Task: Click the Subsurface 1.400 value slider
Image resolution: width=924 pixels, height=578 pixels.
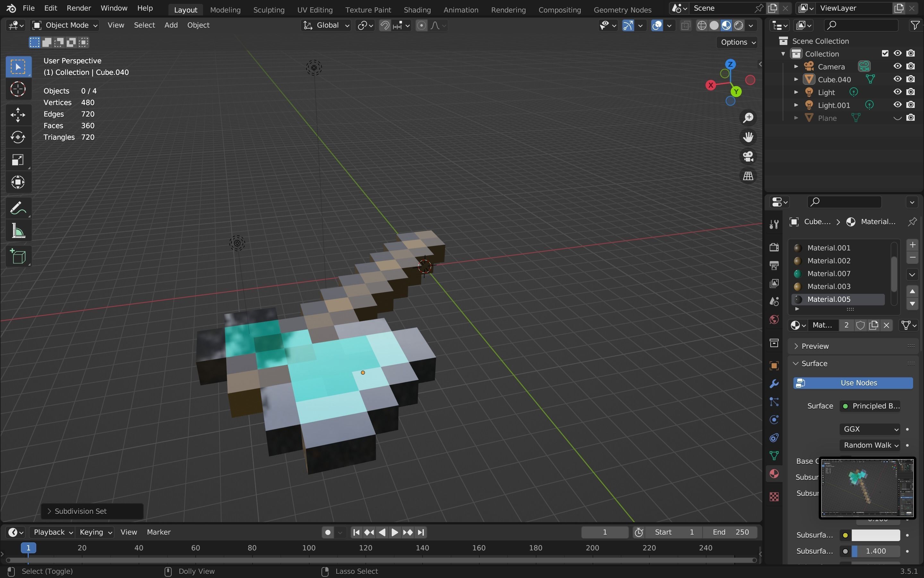Action: click(876, 551)
